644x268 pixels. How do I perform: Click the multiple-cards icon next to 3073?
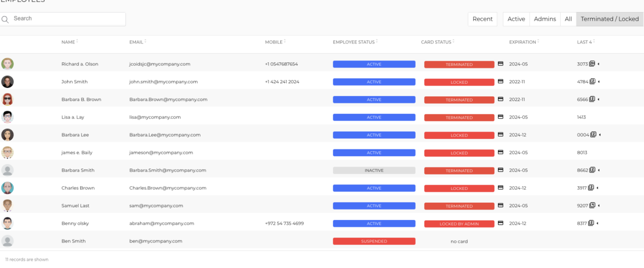click(x=592, y=64)
